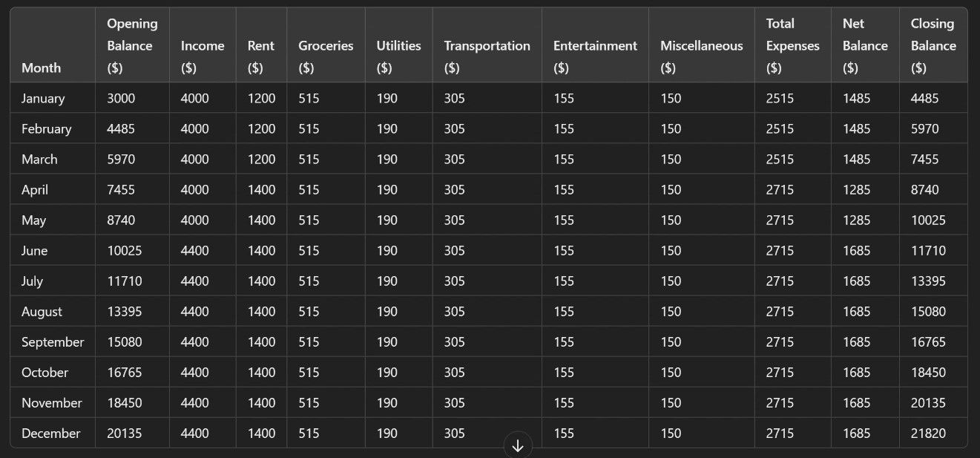Click April rent value 1400
980x458 pixels.
coord(261,189)
